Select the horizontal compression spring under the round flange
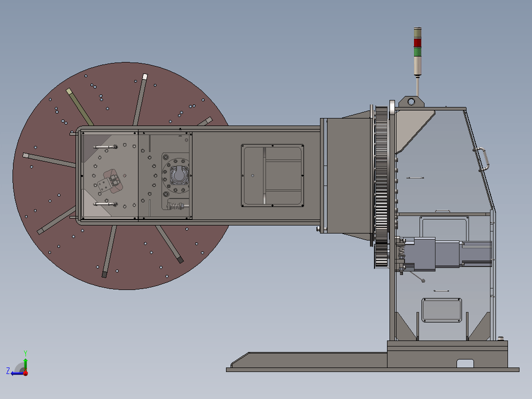Screen dimensions: 532x399 [x=176, y=205]
